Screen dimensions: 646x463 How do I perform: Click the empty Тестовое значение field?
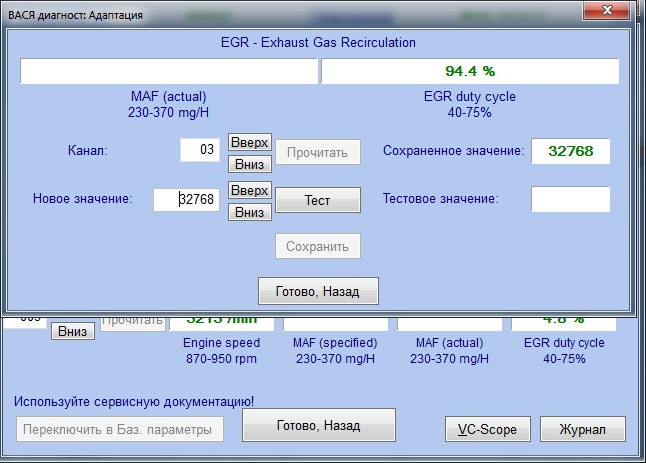click(571, 199)
